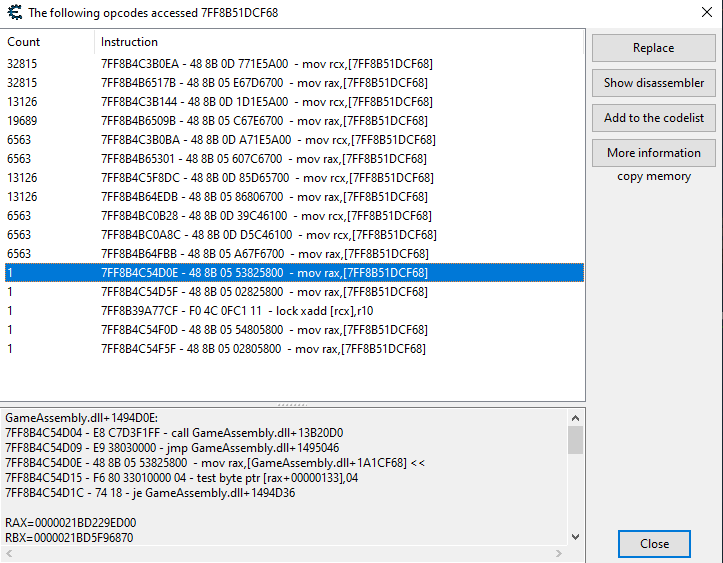This screenshot has width=723, height=563.
Task: Click scroll down arrow in disassembly pane
Action: [575, 537]
